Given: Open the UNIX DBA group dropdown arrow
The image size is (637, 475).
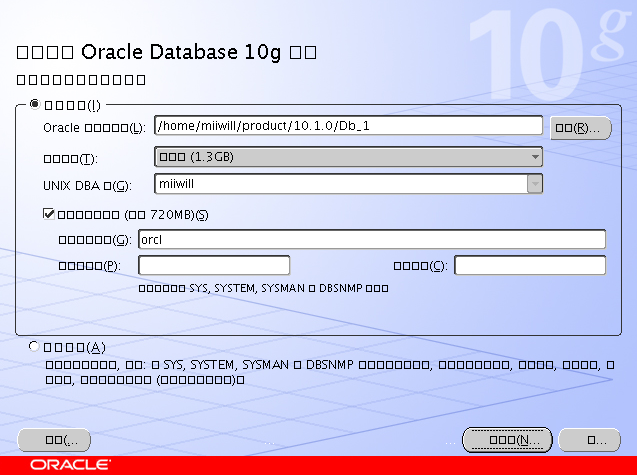Looking at the screenshot, I should point(535,184).
